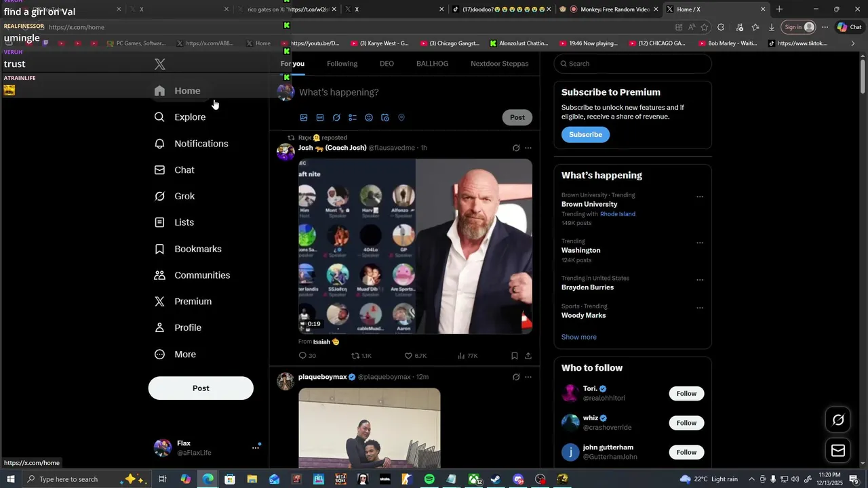Click Show more under trends
This screenshot has width=868, height=488.
(x=579, y=337)
